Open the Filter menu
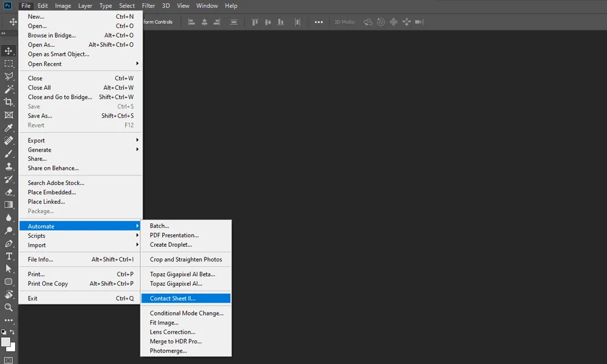The width and height of the screenshot is (607, 364). pos(148,6)
